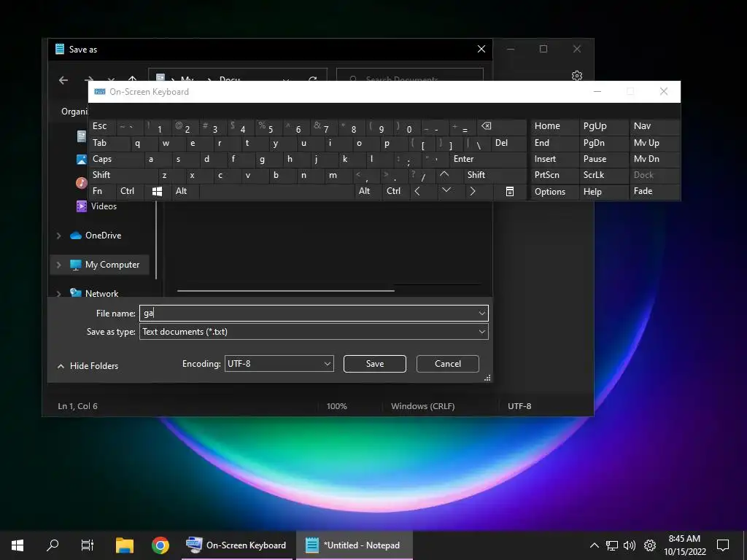The width and height of the screenshot is (747, 560).
Task: Click the Save button
Action: click(375, 364)
